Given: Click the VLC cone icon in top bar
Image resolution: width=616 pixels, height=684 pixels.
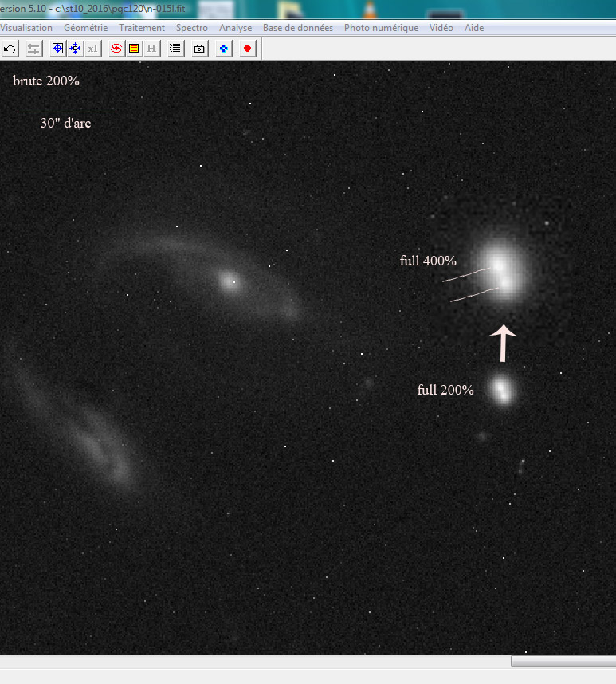Looking at the screenshot, I should [x=370, y=10].
